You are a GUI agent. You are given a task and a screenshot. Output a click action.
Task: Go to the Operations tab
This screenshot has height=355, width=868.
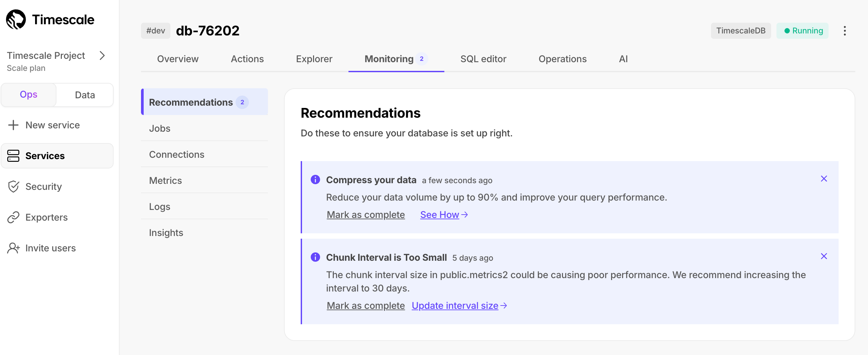tap(562, 58)
